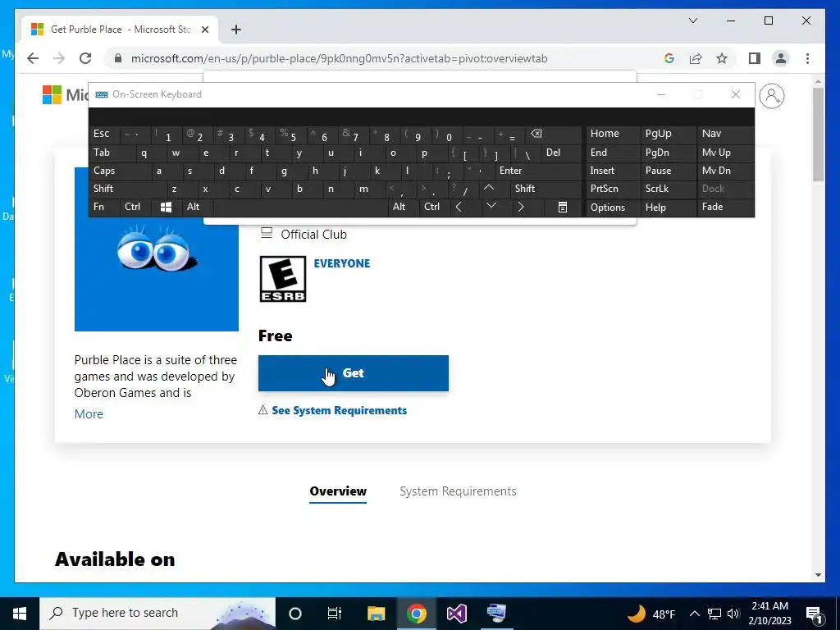The width and height of the screenshot is (840, 630).
Task: Expand description with the More link
Action: point(89,414)
